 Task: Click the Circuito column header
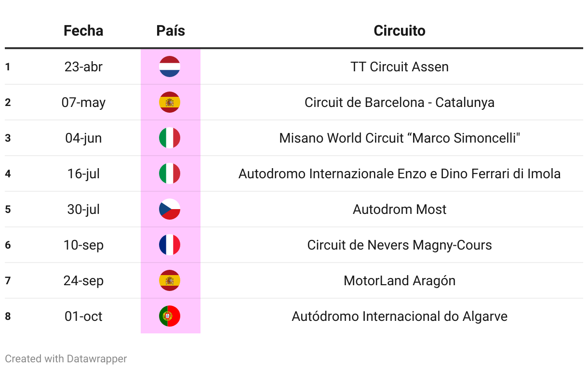coord(400,31)
